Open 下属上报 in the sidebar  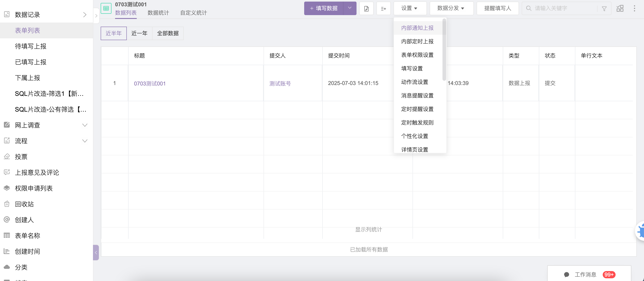(x=46, y=78)
